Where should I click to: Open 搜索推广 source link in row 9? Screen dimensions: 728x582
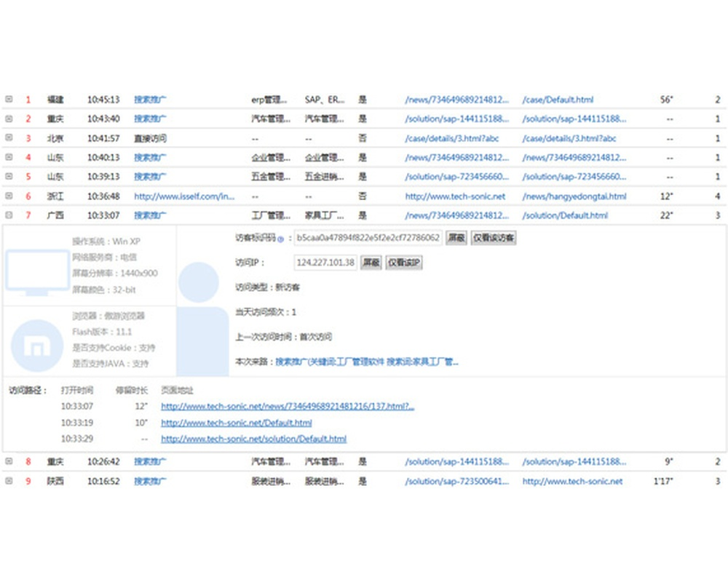pos(150,482)
